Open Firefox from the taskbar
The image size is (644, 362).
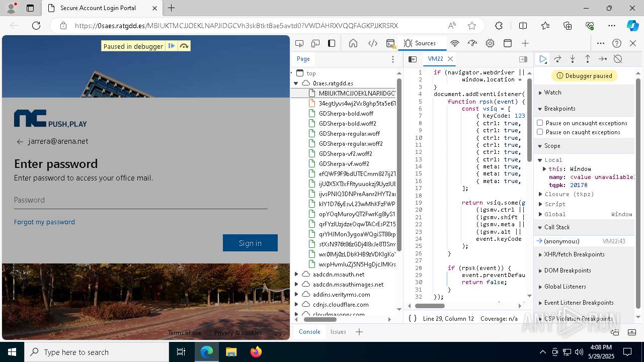point(256,352)
